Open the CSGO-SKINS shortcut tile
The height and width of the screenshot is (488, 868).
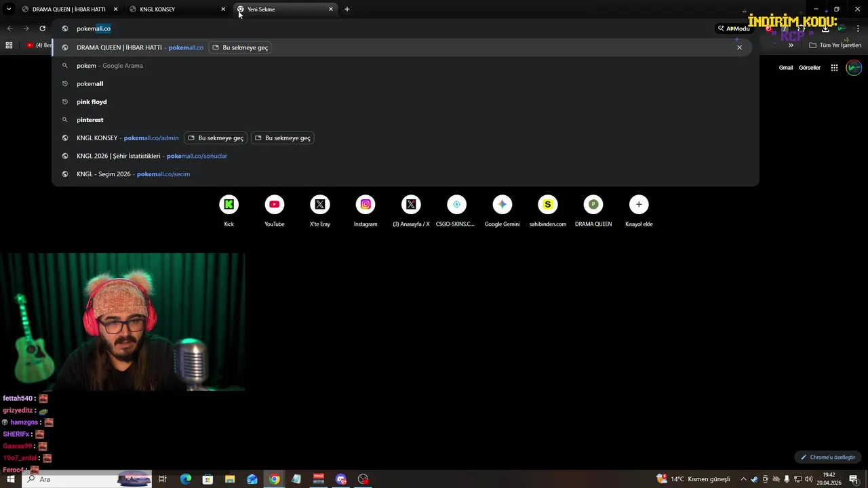[x=456, y=211]
